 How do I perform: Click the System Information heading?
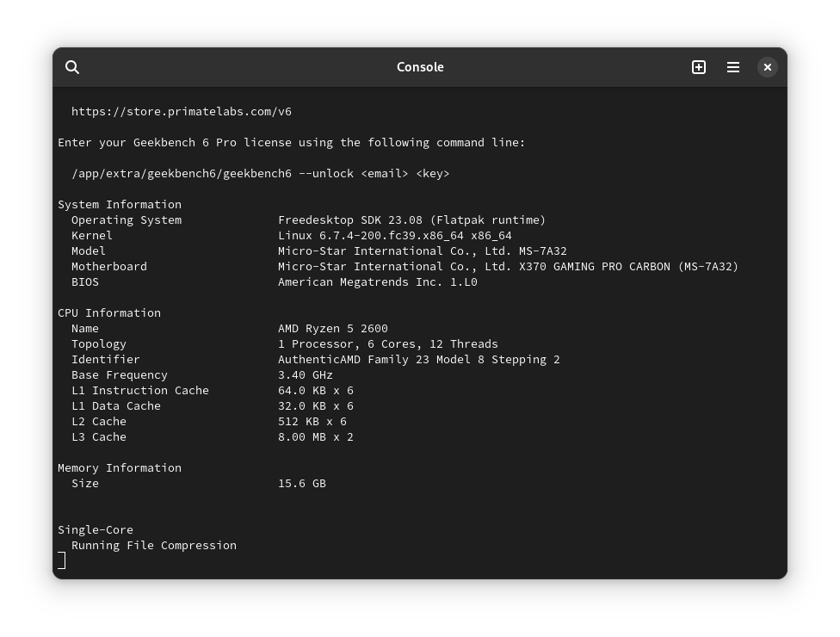(120, 205)
